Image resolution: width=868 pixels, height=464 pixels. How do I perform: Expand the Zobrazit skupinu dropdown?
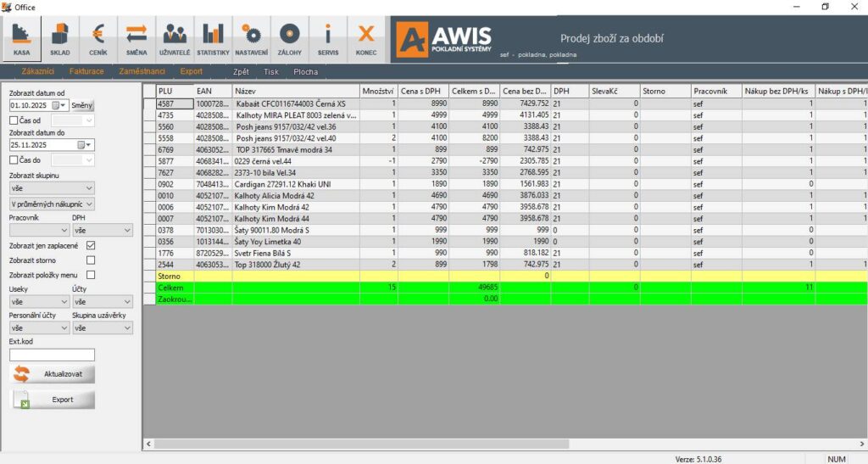point(52,188)
